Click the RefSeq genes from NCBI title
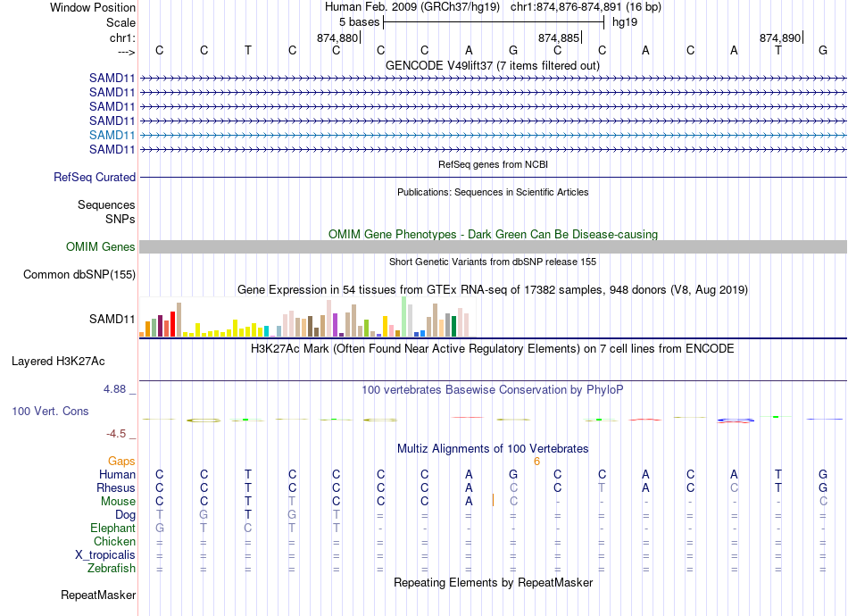 click(x=493, y=164)
